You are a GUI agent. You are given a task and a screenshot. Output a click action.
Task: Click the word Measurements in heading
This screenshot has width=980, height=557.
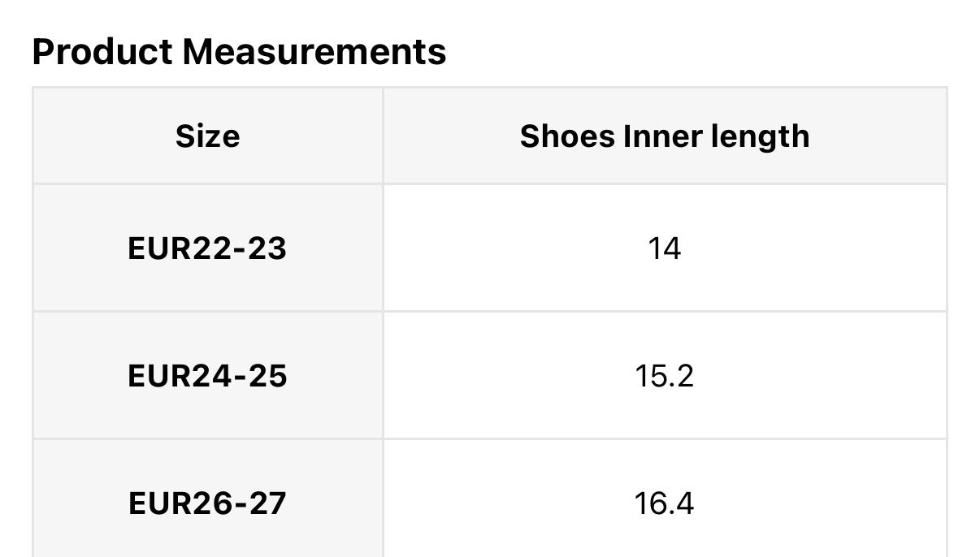click(314, 52)
